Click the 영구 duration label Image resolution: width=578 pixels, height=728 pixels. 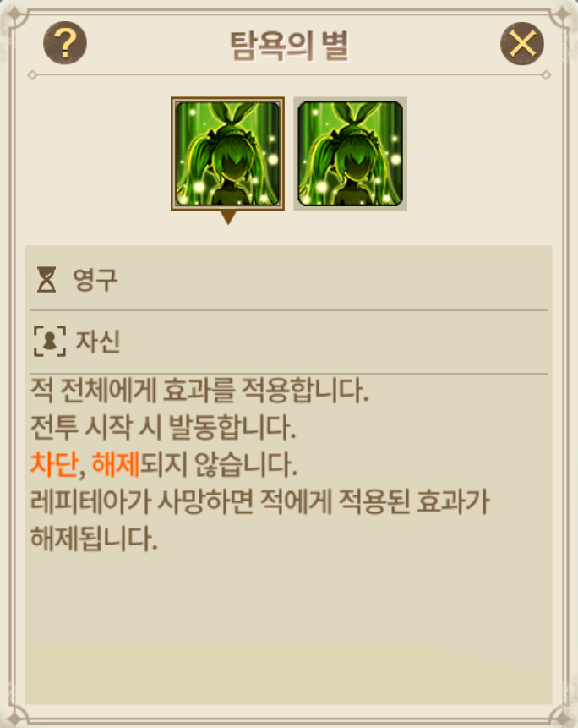click(x=95, y=280)
